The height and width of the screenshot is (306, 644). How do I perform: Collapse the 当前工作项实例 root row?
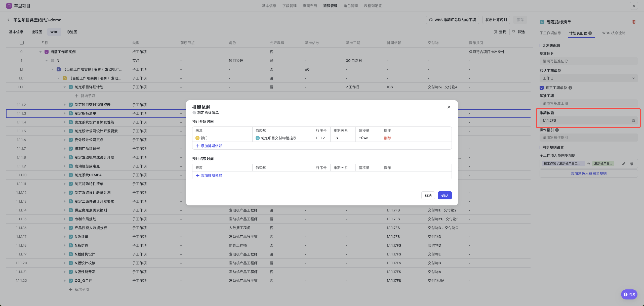tap(41, 52)
